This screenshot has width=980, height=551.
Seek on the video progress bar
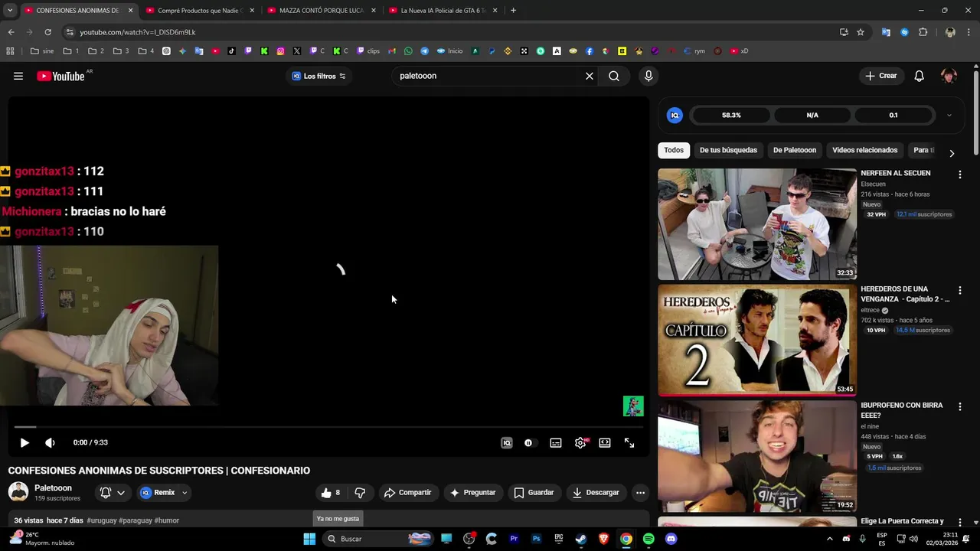328,427
